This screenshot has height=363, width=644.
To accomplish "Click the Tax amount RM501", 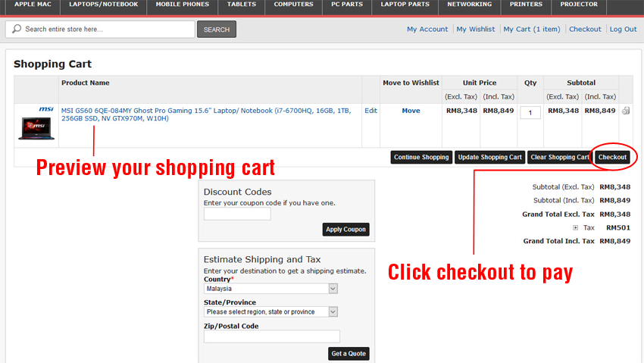I will 618,227.
